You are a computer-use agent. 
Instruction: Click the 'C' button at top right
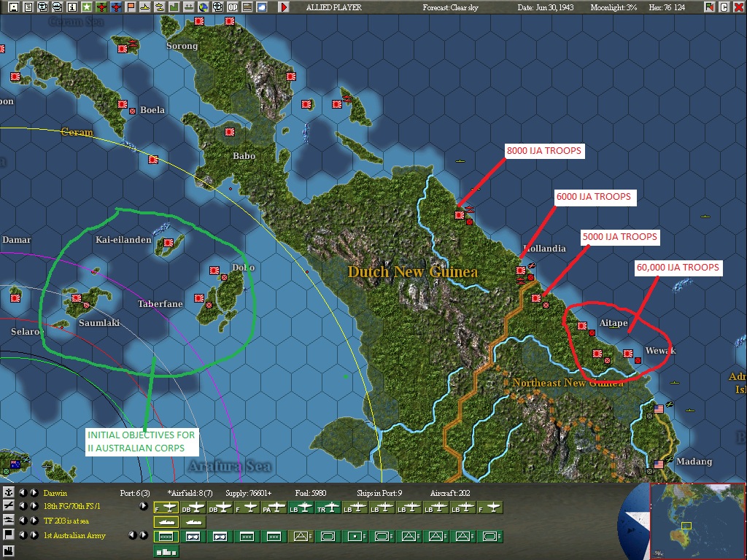tap(724, 7)
